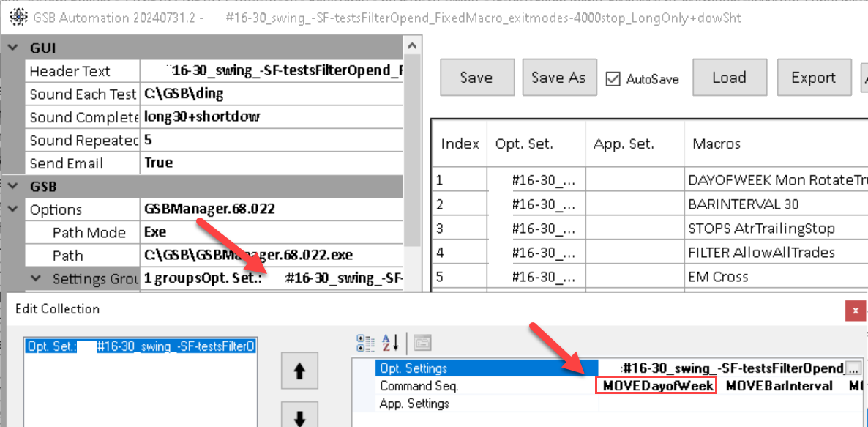Screen dimensions: 868x427
Task: Collapse the Options property node
Action: click(x=12, y=209)
